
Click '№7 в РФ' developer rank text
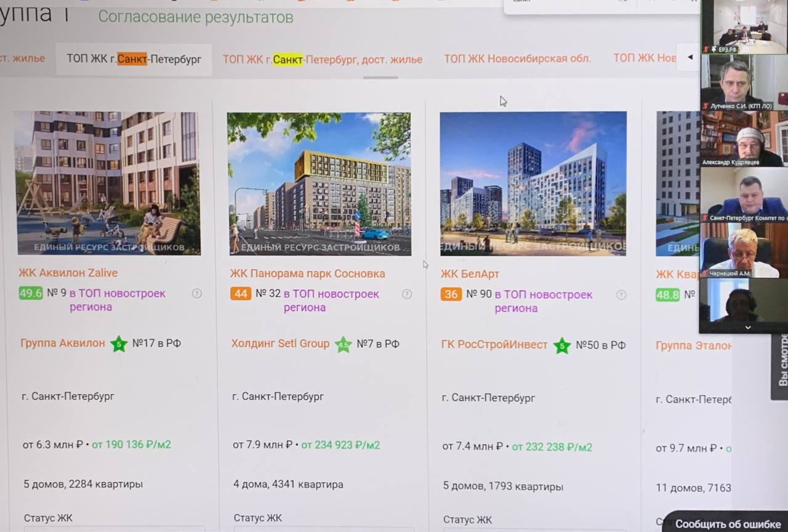[378, 344]
